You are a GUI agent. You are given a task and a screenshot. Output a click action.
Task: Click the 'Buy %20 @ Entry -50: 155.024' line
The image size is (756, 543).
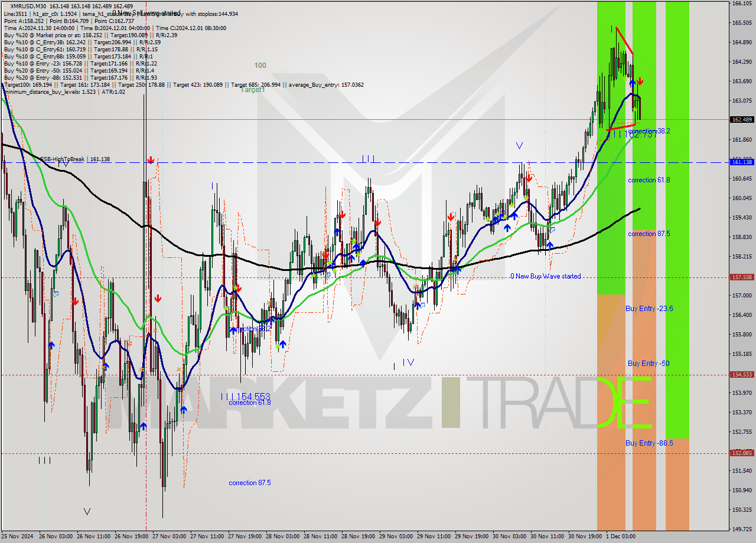point(79,70)
